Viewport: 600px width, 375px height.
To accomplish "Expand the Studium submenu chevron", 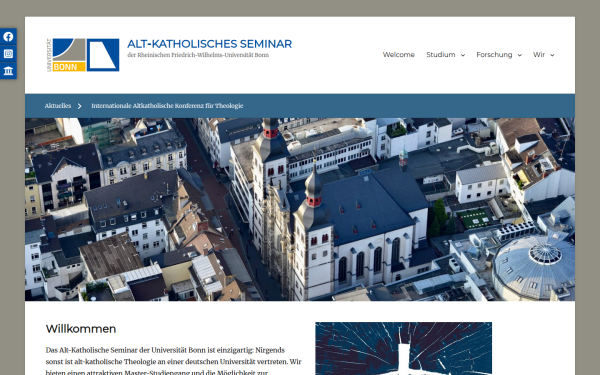I will pos(463,55).
